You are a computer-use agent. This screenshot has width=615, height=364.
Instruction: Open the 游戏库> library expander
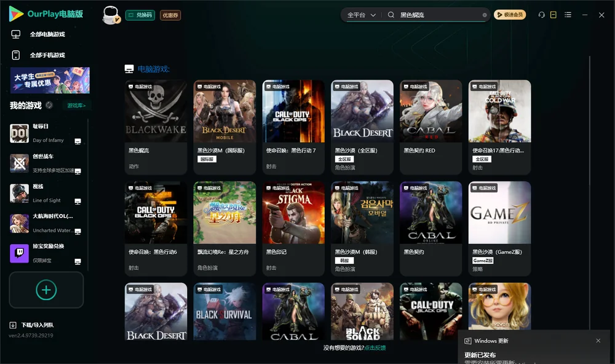[x=76, y=105]
